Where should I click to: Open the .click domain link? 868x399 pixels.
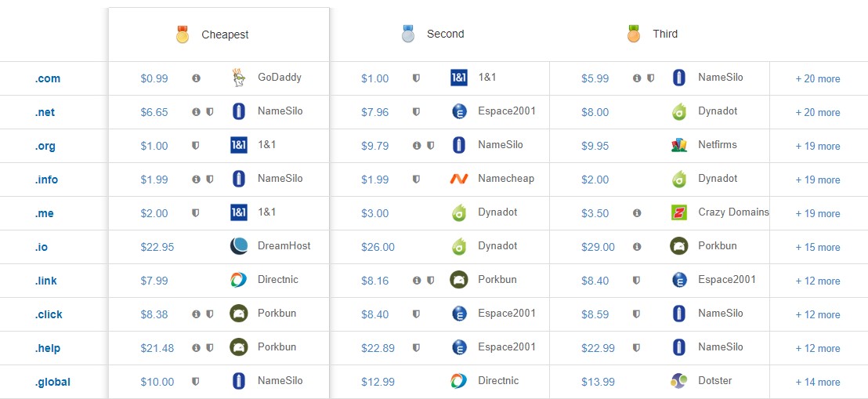point(48,315)
